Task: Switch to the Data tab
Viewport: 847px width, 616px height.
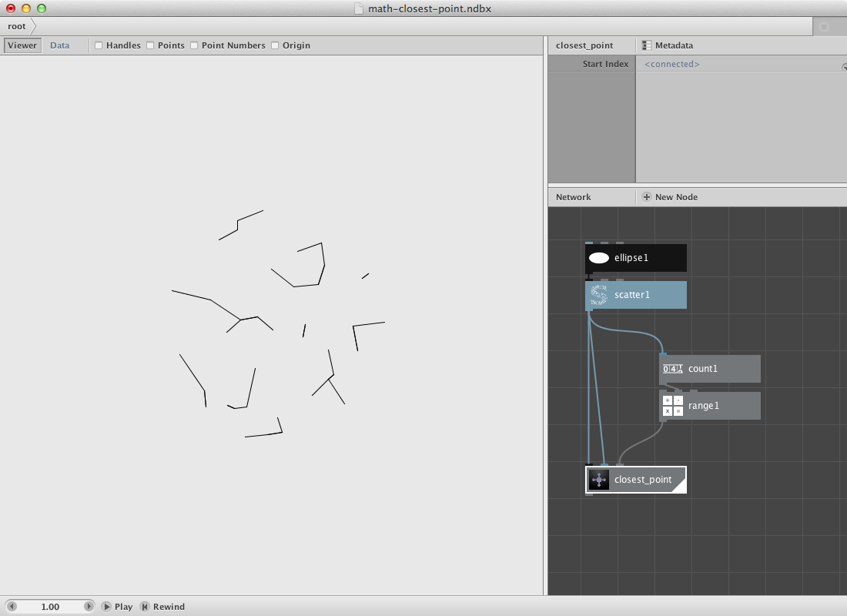Action: pyautogui.click(x=60, y=45)
